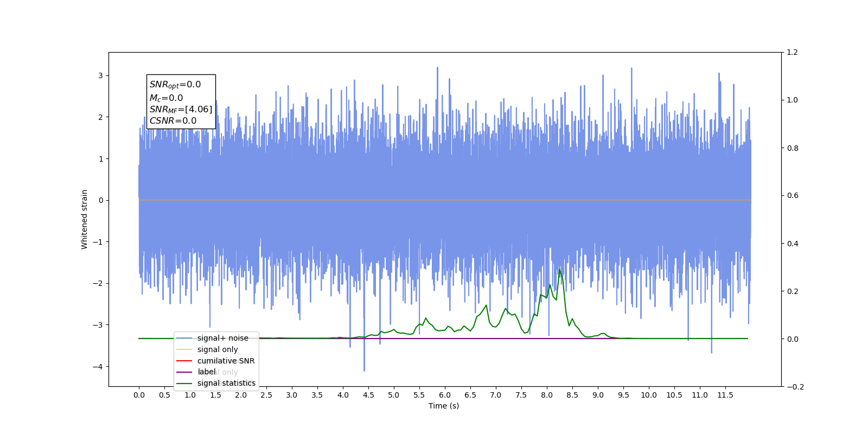Click the orange line swatch for signal only

click(x=184, y=349)
